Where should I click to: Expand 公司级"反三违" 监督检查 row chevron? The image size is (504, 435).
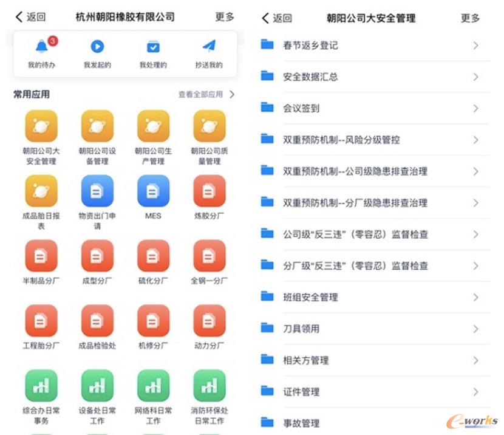pyautogui.click(x=476, y=235)
